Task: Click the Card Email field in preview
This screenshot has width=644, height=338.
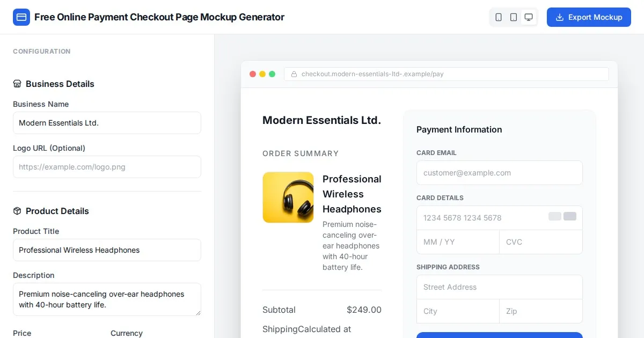Action: coord(499,173)
